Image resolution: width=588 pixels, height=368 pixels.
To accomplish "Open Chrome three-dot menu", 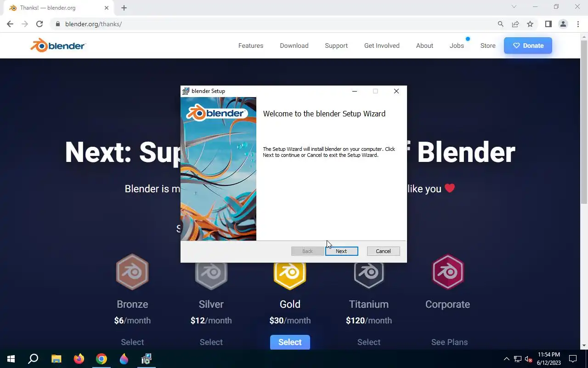I will click(577, 24).
